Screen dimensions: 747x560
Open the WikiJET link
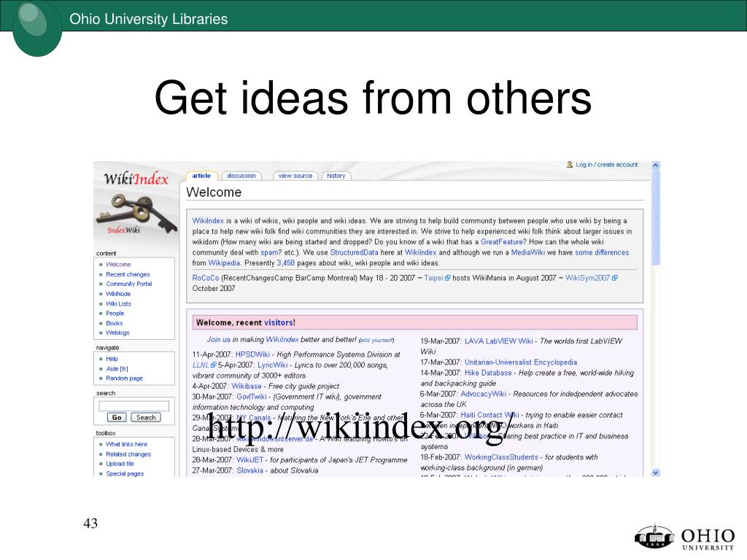249,460
